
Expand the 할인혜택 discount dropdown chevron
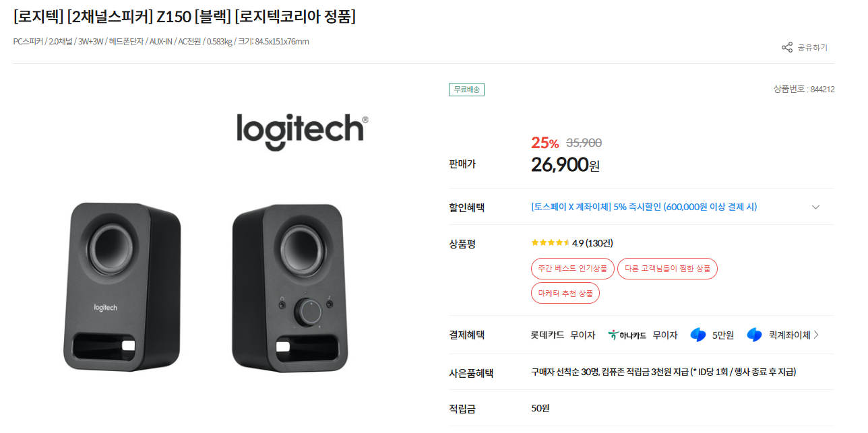(x=815, y=207)
